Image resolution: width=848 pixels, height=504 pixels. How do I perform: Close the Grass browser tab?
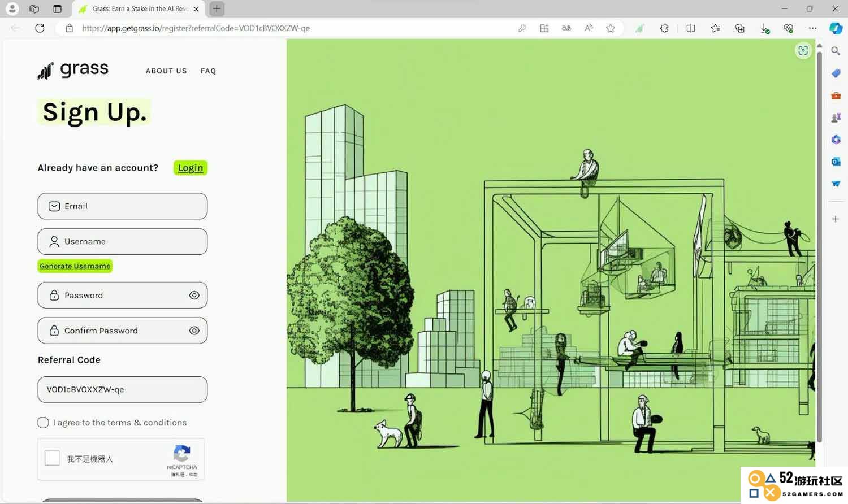196,9
